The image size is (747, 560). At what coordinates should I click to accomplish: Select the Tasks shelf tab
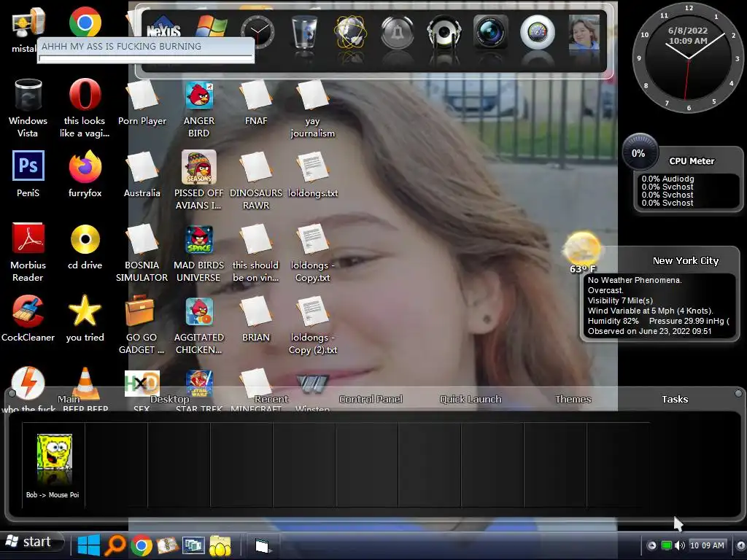[675, 399]
